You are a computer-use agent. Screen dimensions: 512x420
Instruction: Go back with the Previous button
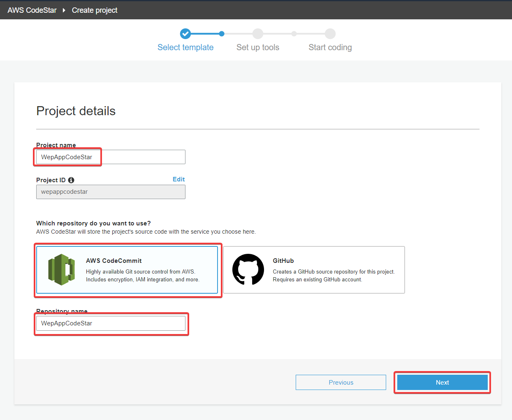pos(341,383)
